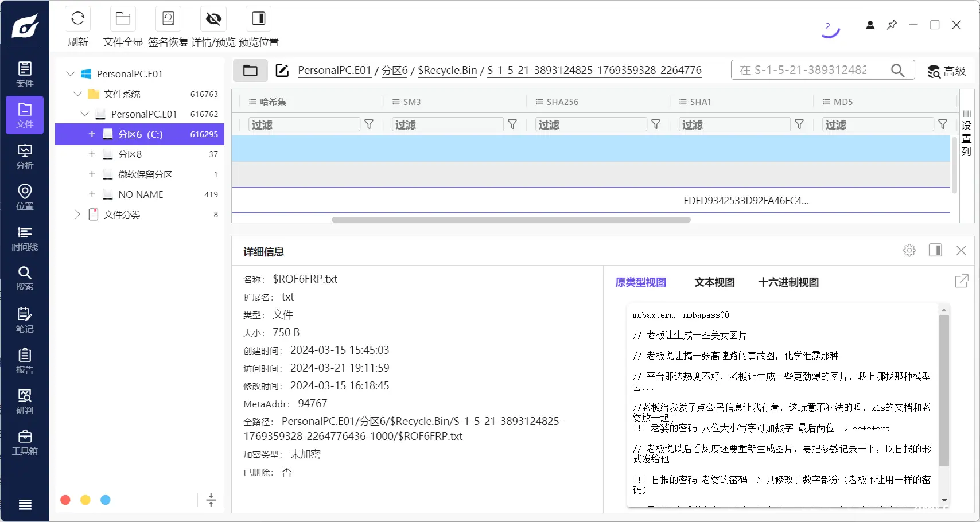Click the preview text vertical scrollbar

tap(944, 390)
